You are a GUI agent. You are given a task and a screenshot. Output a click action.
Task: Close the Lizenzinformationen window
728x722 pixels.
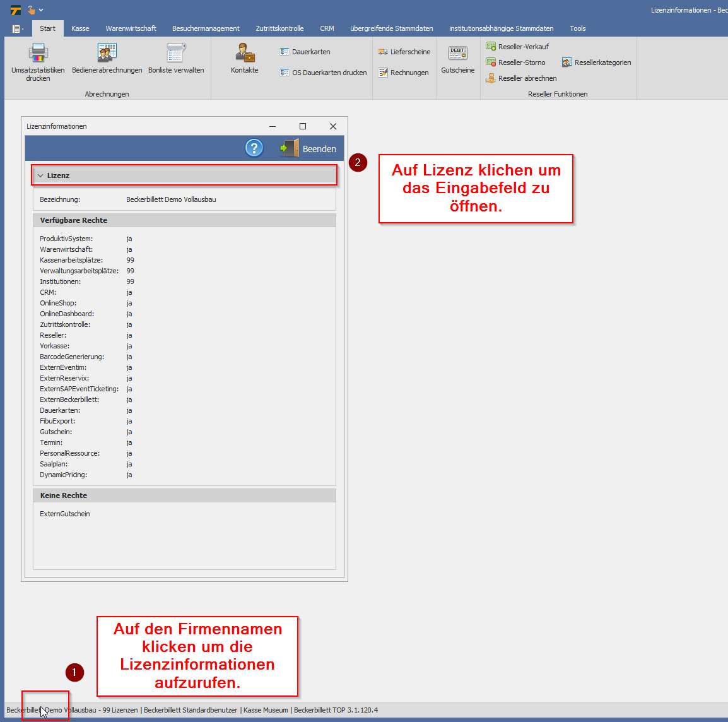[333, 126]
